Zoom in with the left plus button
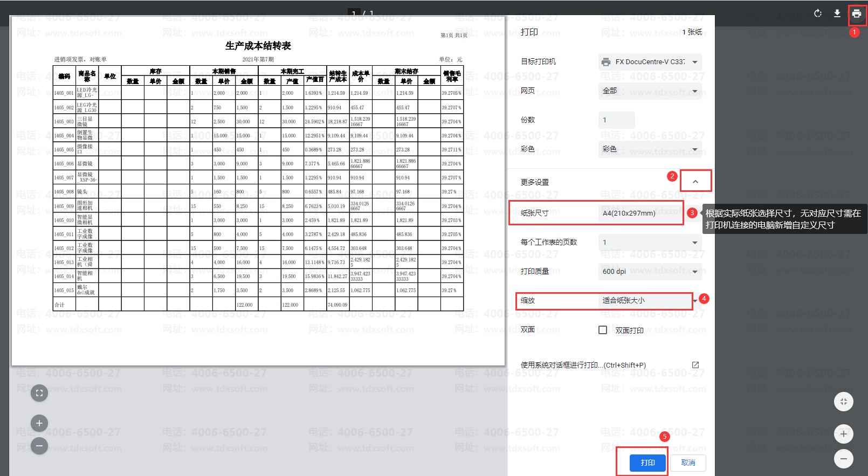Viewport: 868px width, 476px height. [x=39, y=423]
